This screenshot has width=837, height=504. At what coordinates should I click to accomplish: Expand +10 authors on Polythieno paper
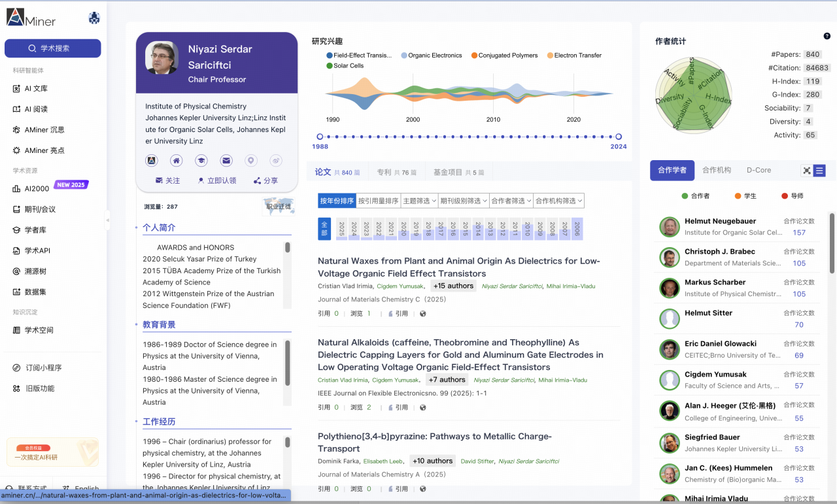[432, 461]
